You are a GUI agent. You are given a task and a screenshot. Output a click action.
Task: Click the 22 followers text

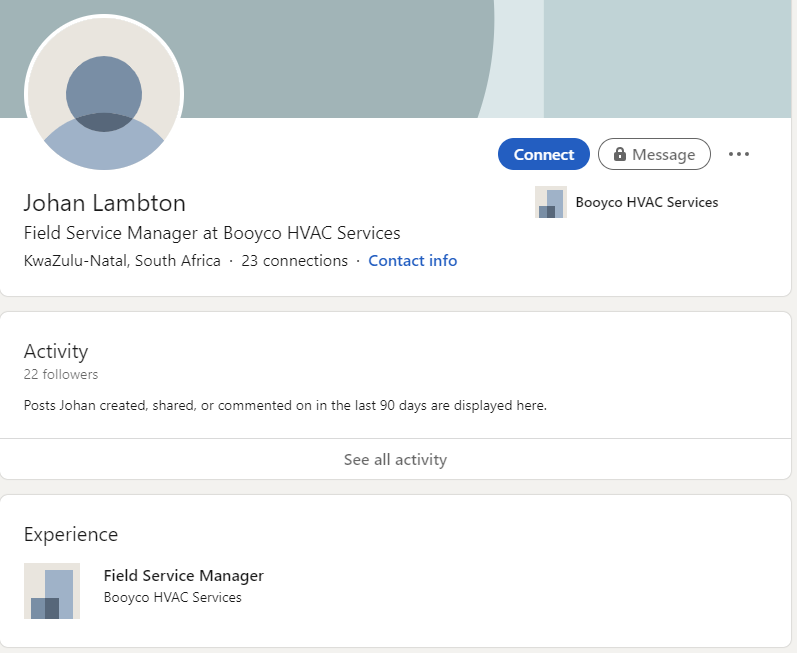point(61,374)
